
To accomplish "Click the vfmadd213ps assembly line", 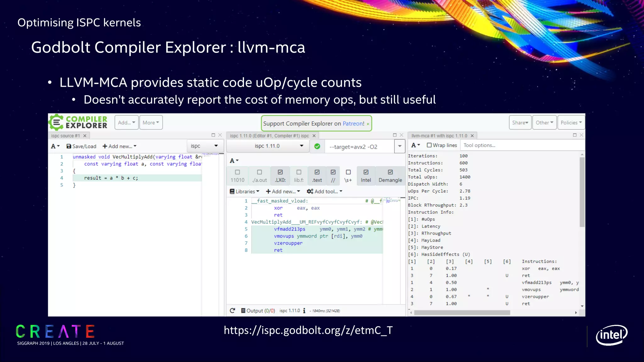I will pyautogui.click(x=317, y=229).
